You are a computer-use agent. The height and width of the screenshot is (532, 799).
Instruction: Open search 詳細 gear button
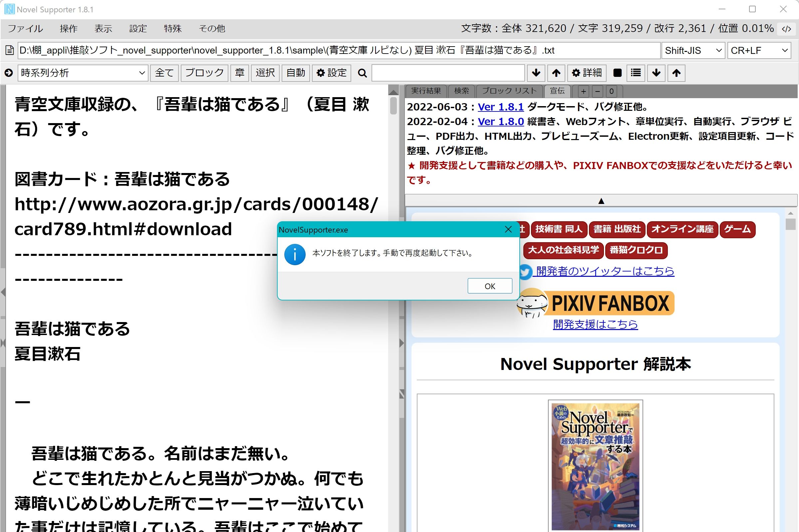coord(587,73)
